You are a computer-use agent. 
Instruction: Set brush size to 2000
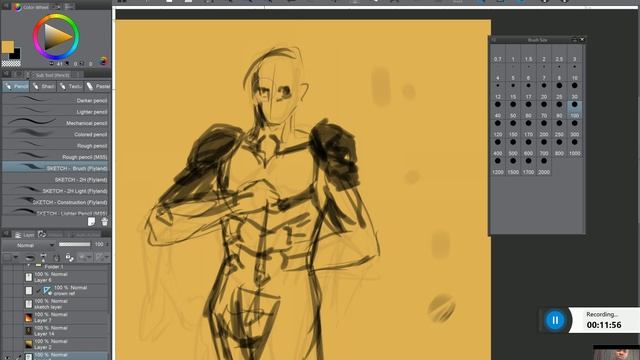click(x=544, y=166)
